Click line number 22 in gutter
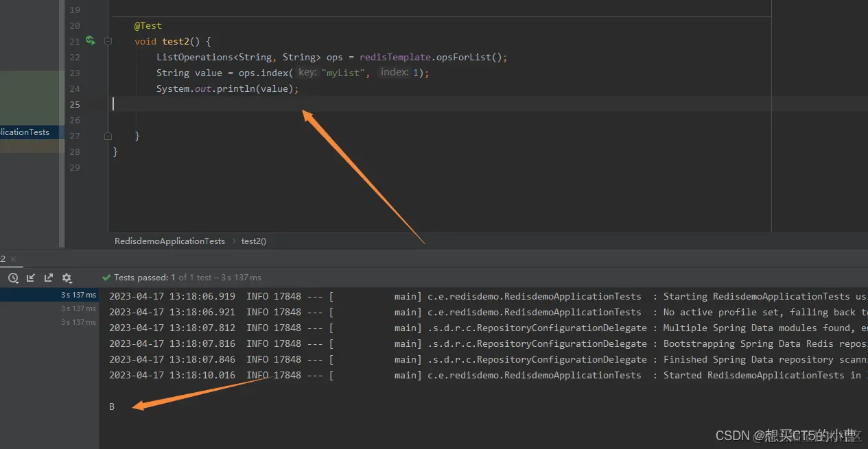The height and width of the screenshot is (449, 868). click(75, 58)
